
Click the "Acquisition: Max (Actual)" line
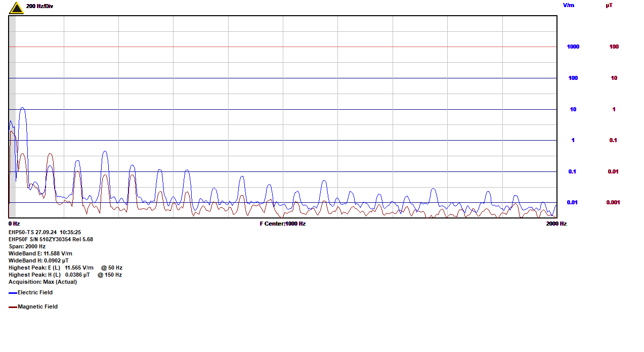click(43, 282)
